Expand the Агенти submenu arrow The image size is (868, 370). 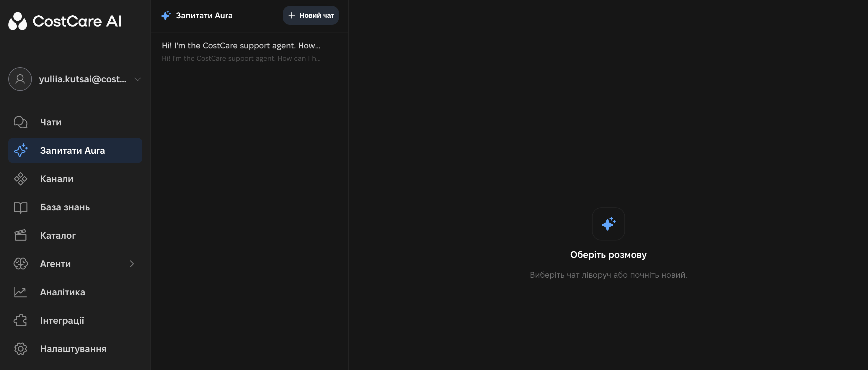(132, 264)
